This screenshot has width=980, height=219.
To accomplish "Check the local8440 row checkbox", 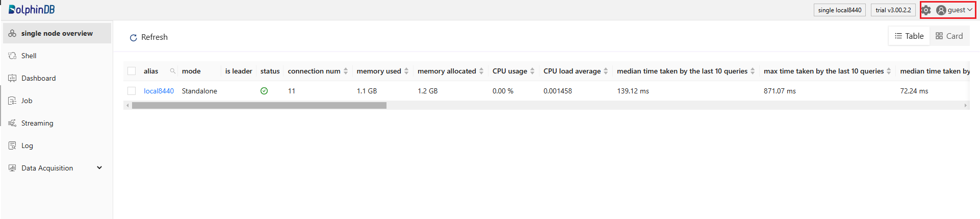I will point(132,91).
